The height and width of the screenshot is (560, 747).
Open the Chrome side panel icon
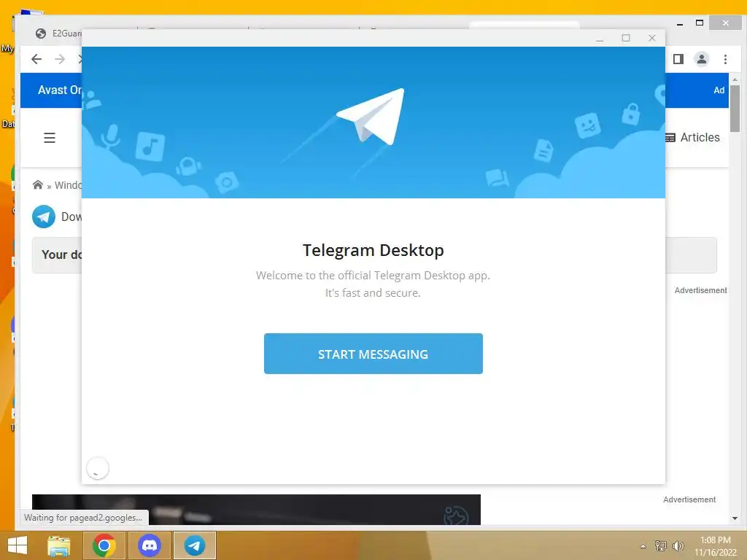(x=678, y=59)
